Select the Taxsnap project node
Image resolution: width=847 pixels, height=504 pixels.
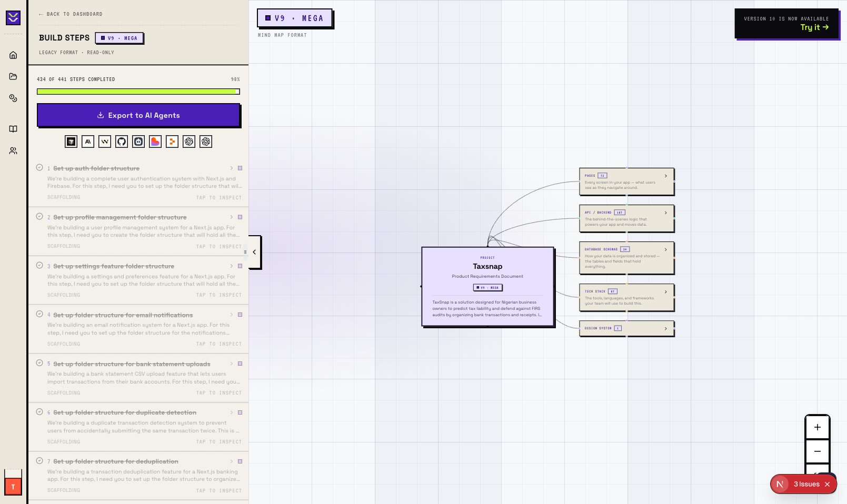(488, 287)
